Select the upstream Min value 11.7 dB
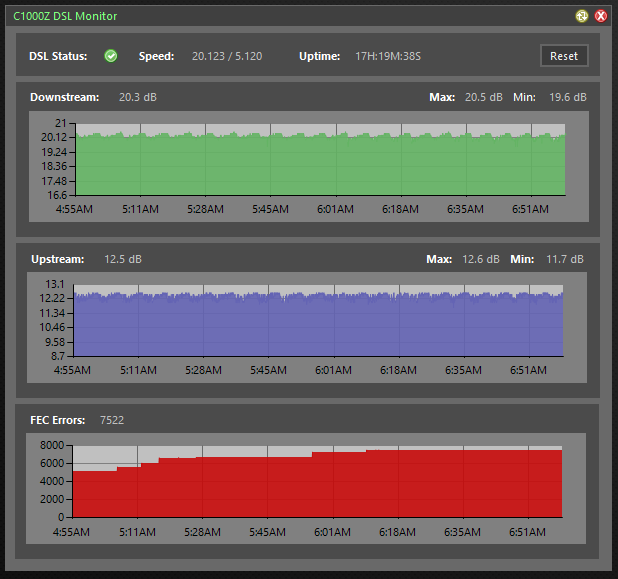The width and height of the screenshot is (618, 579). point(565,259)
